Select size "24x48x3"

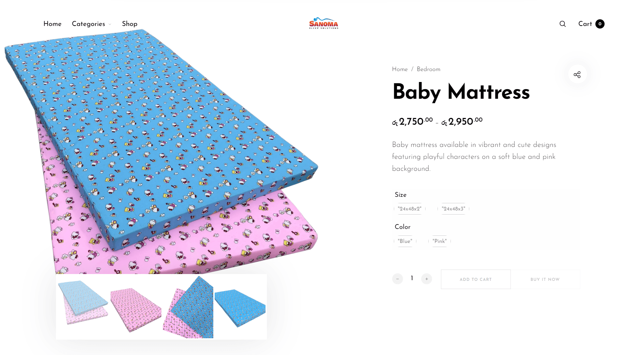454,208
